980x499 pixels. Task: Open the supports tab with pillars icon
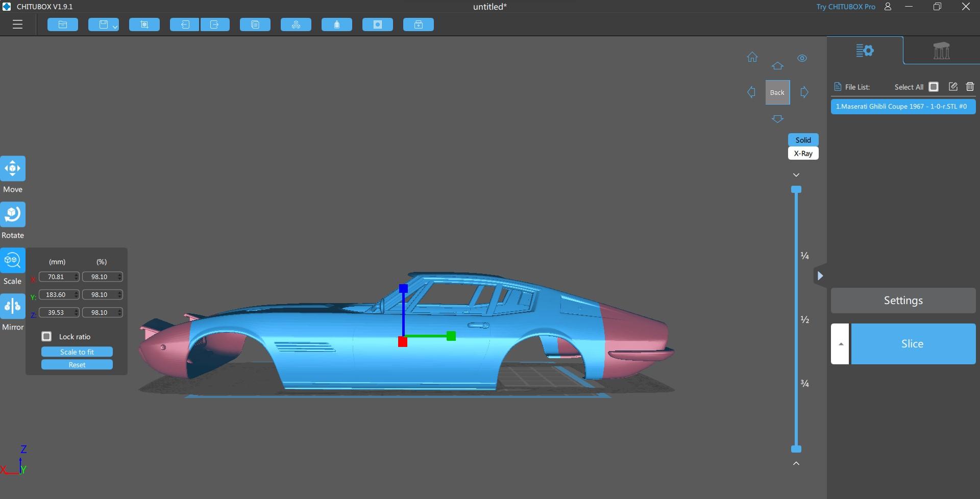941,51
